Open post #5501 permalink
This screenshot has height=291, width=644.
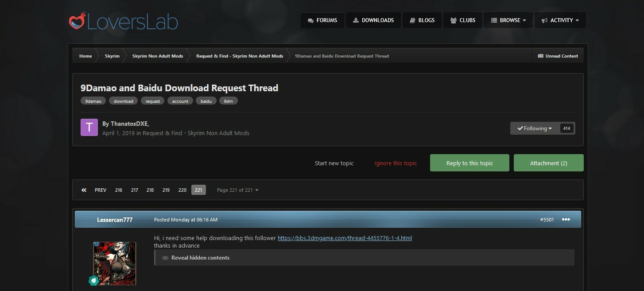[547, 220]
